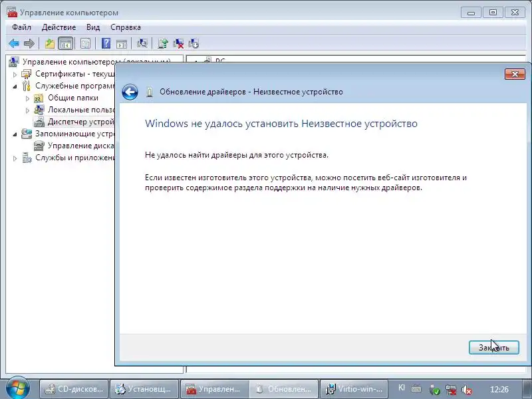532x399 pixels.
Task: Click the Properties toolbar icon
Action: click(x=85, y=43)
